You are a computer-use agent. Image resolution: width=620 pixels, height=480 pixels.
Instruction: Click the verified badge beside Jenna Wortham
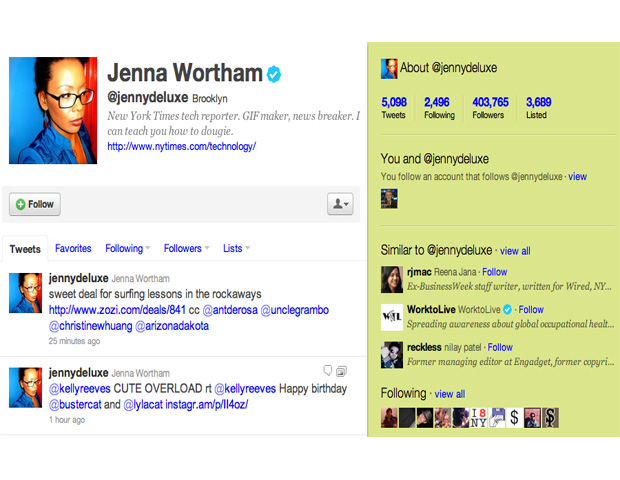click(x=273, y=73)
